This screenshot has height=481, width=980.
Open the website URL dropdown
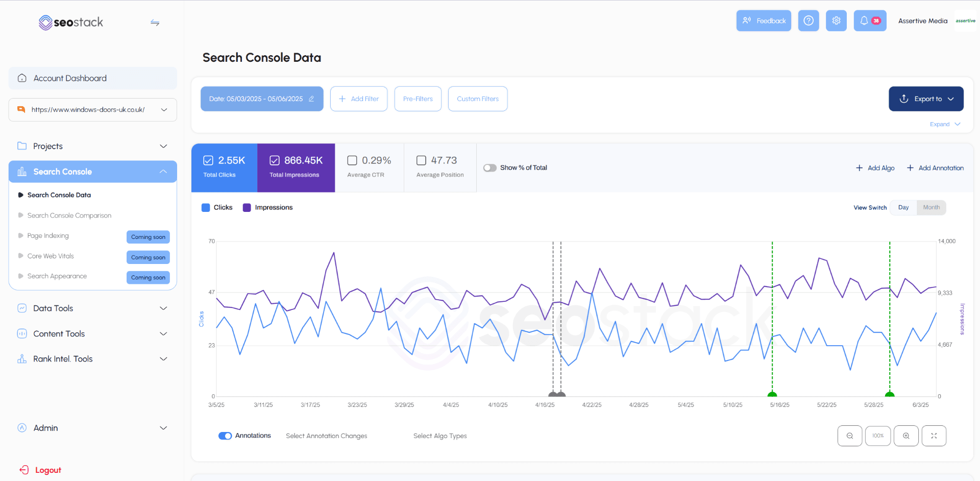[164, 109]
